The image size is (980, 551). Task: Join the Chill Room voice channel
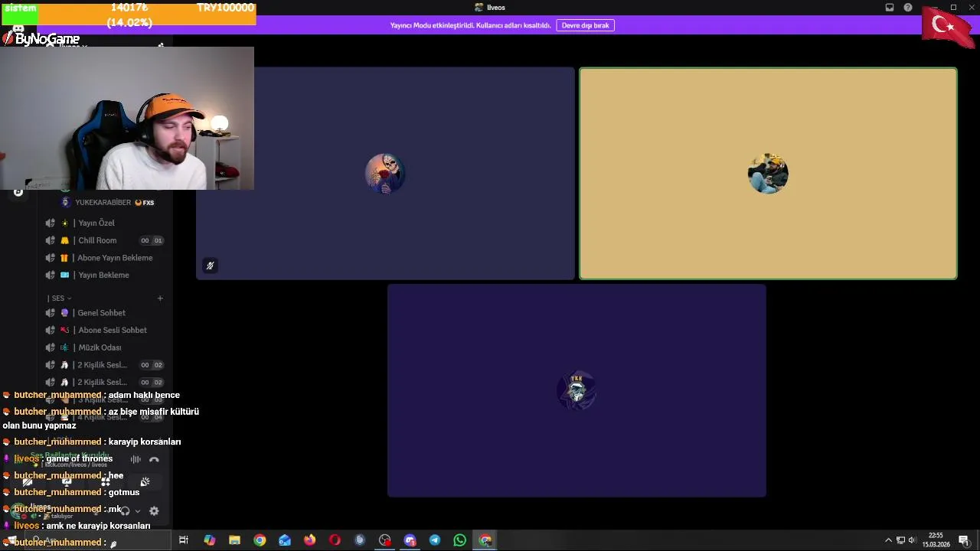click(x=97, y=240)
